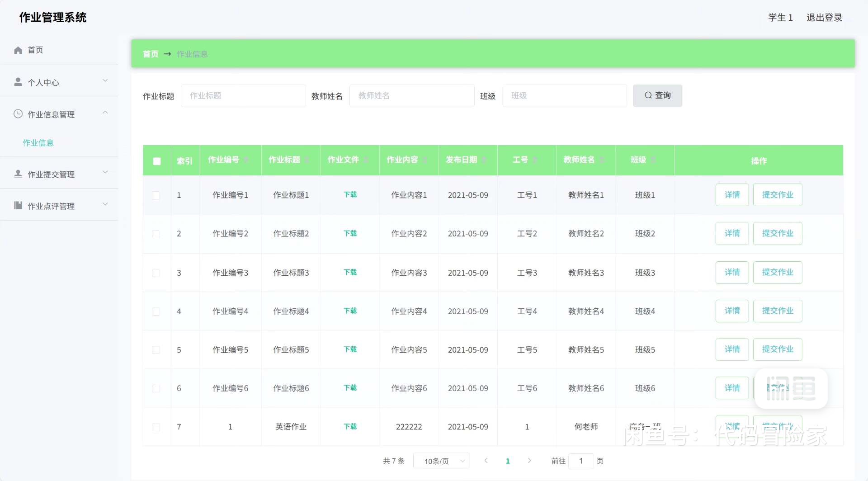This screenshot has width=868, height=481.
Task: Click the person icon beside 个人中心
Action: tap(18, 82)
